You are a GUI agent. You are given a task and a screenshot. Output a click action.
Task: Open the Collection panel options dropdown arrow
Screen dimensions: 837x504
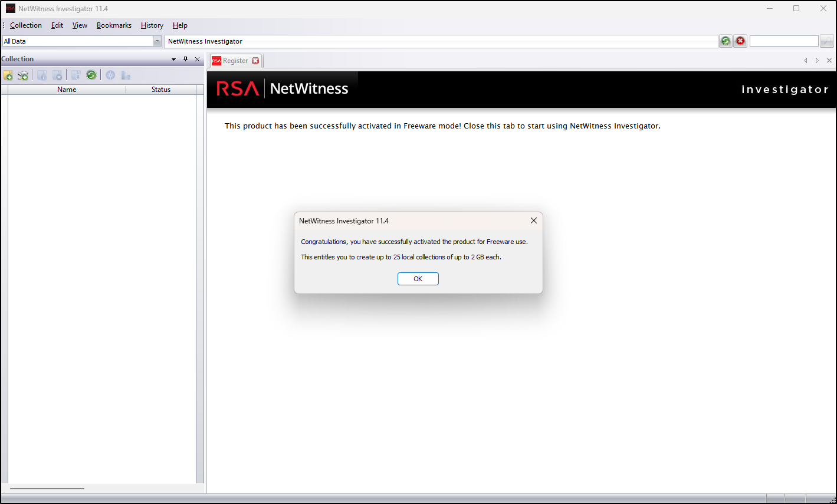173,59
